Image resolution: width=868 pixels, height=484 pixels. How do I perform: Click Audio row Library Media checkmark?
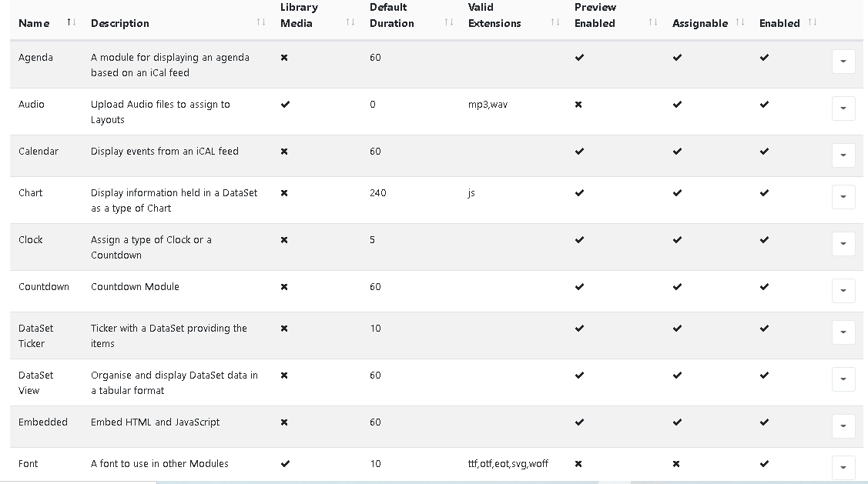pos(285,104)
